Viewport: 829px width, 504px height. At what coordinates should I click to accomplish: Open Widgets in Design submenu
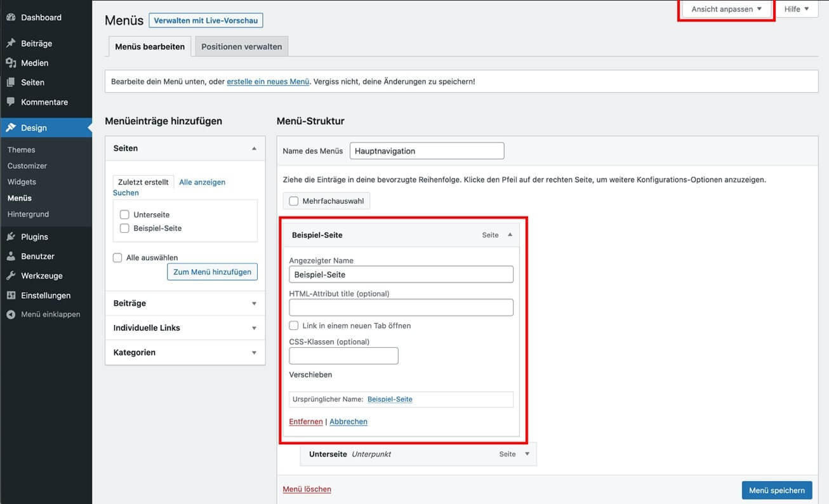22,182
